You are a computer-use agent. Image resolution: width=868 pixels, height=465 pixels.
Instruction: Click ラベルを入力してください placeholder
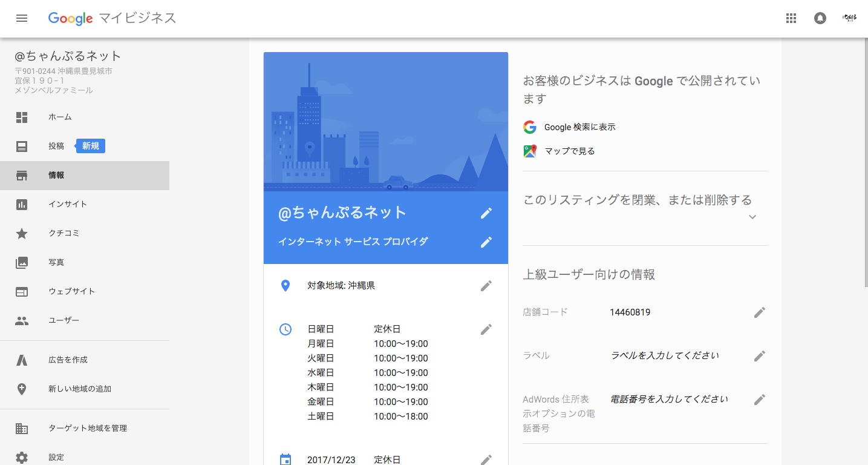tap(665, 355)
